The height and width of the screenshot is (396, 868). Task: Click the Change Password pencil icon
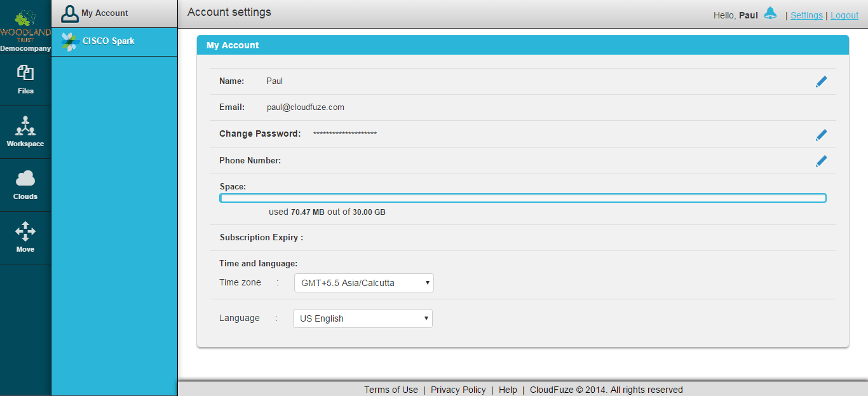(x=821, y=135)
